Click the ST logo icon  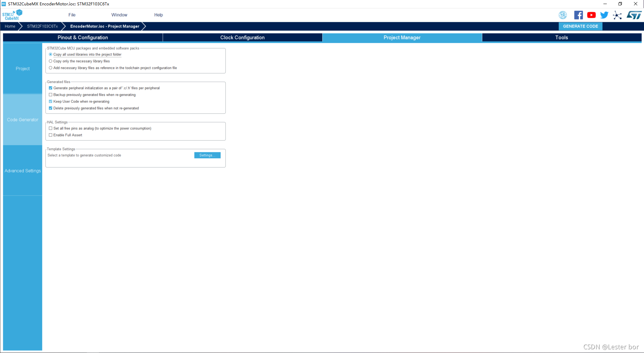634,15
